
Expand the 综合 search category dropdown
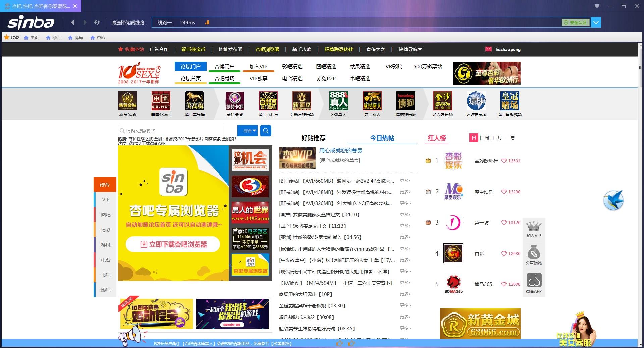click(248, 131)
